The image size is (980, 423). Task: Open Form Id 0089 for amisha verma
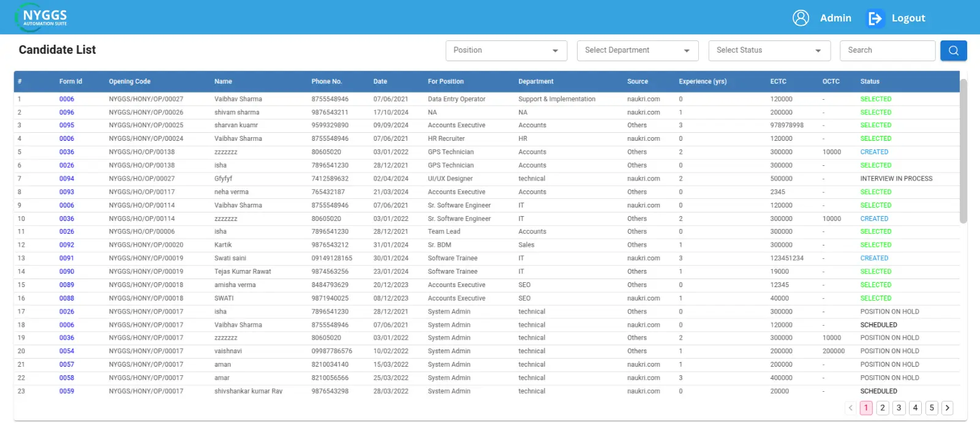67,285
